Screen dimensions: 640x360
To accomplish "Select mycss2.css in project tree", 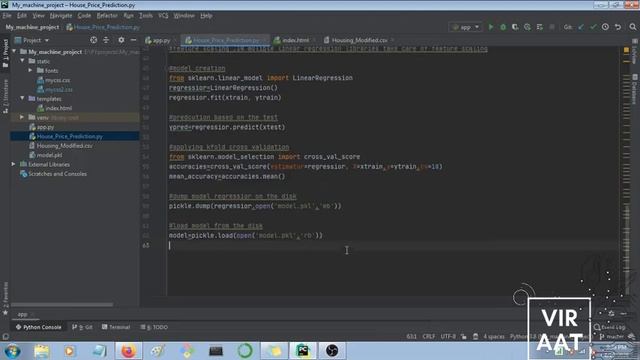I will [x=59, y=89].
